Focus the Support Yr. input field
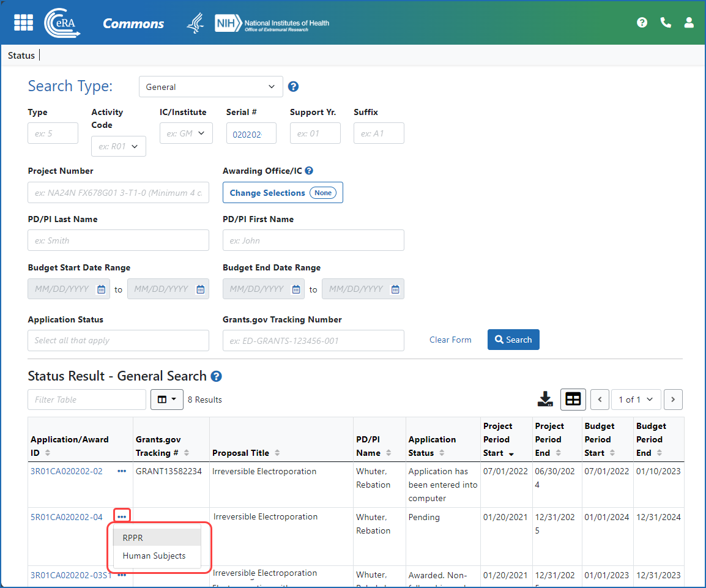Image resolution: width=706 pixels, height=588 pixels. (x=315, y=133)
